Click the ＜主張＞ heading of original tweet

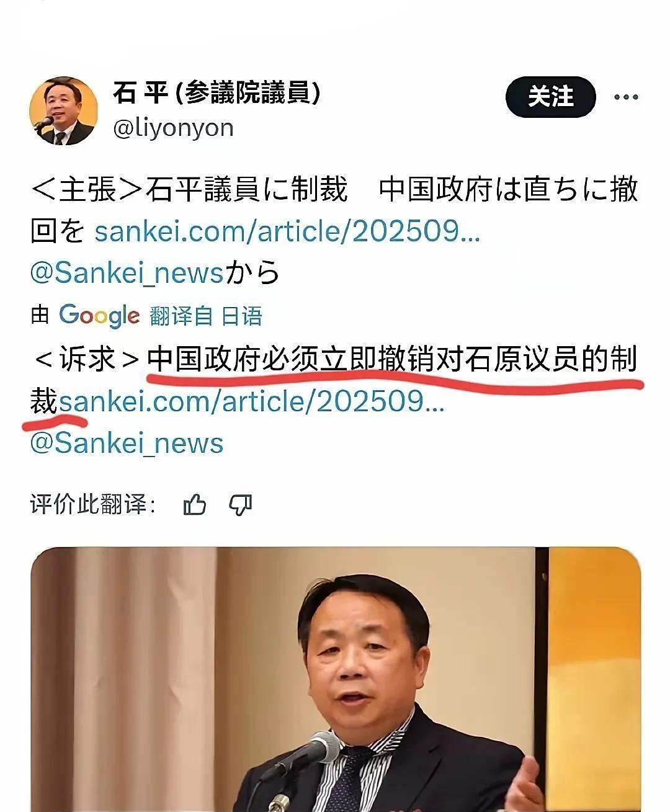tap(87, 189)
